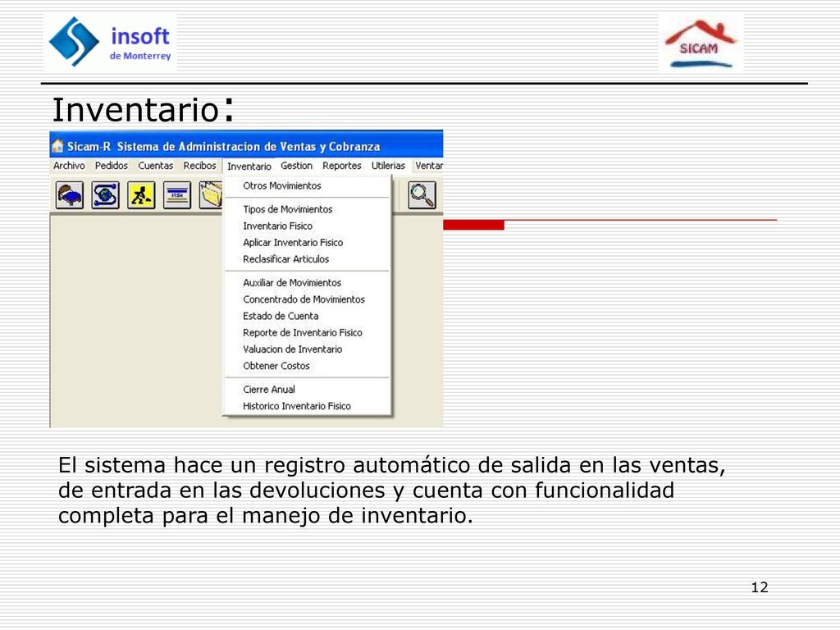Image resolution: width=840 pixels, height=630 pixels.
Task: Open the Pedidos menu
Action: coord(112,166)
